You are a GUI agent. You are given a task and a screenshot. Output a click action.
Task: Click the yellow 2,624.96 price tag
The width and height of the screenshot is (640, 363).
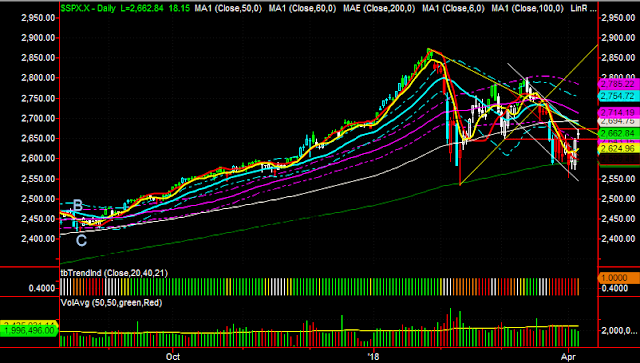[618, 149]
